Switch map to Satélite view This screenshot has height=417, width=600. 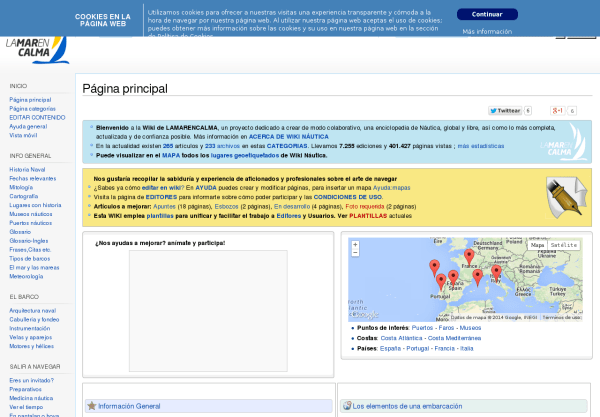point(564,245)
